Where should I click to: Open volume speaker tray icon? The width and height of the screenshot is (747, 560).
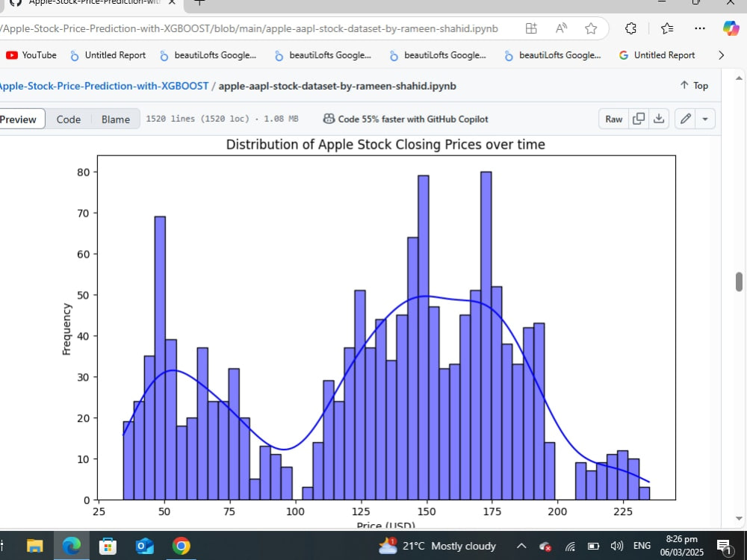(616, 547)
